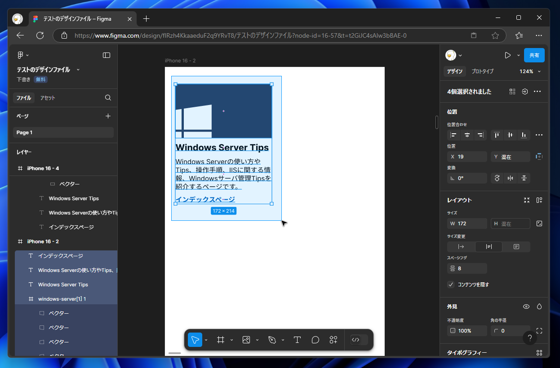Click the constraints icon next to Y field
This screenshot has width=560, height=368.
(539, 156)
